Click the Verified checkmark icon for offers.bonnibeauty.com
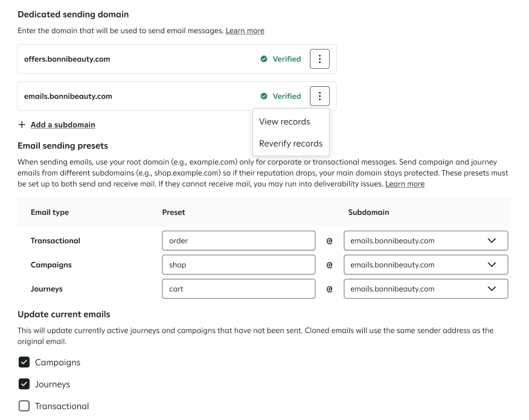Viewport: 529px width, 420px height. (x=264, y=59)
